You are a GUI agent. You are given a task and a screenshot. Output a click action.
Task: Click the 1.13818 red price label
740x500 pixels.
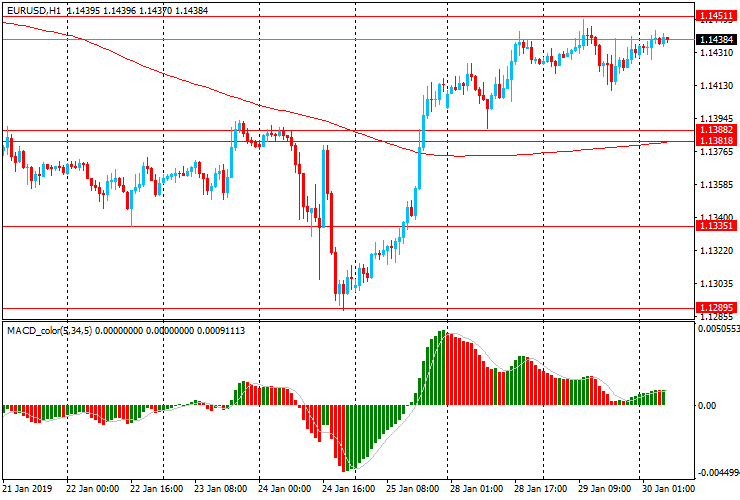tap(717, 142)
